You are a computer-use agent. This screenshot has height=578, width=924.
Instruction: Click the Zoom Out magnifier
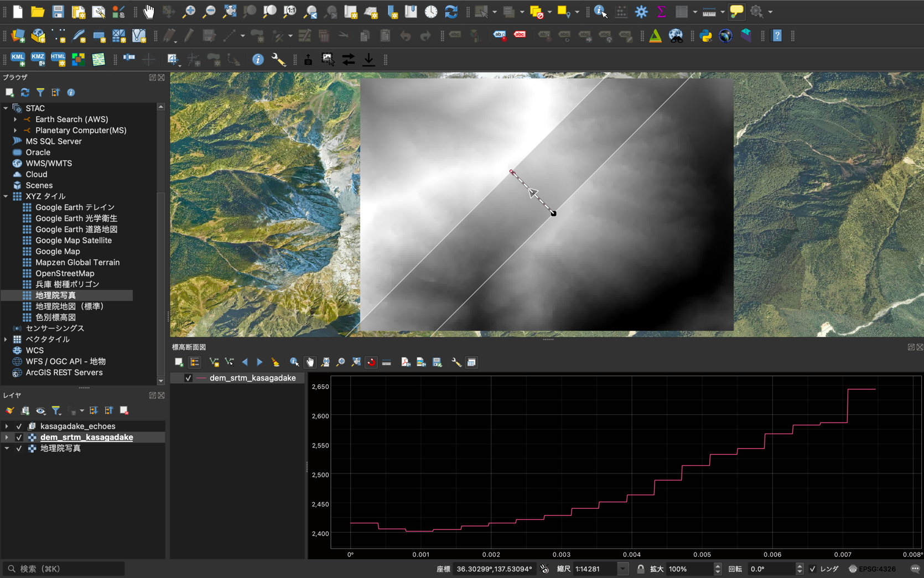click(209, 12)
